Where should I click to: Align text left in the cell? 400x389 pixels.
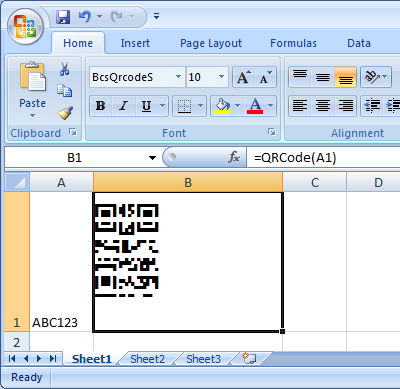point(300,106)
